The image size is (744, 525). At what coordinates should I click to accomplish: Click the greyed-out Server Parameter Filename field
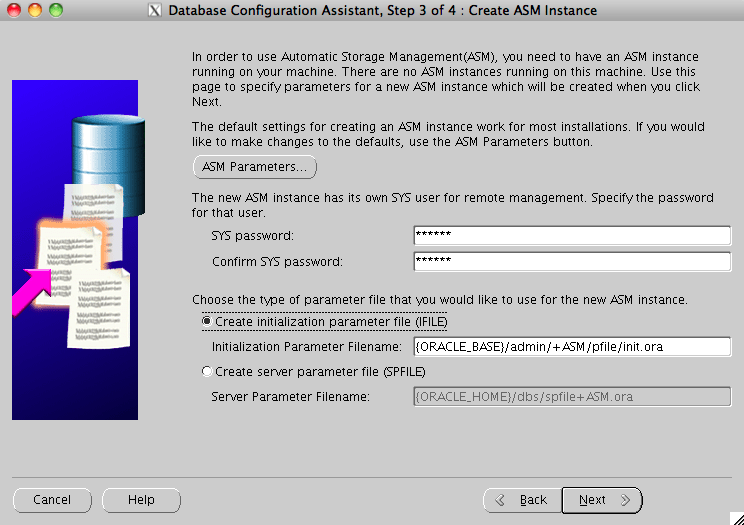pyautogui.click(x=571, y=397)
